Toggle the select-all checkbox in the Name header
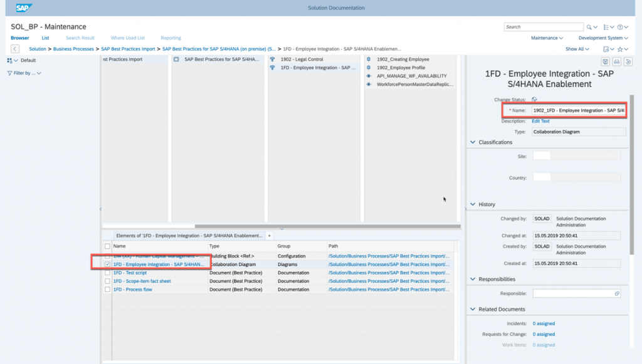The height and width of the screenshot is (364, 642). (x=107, y=246)
